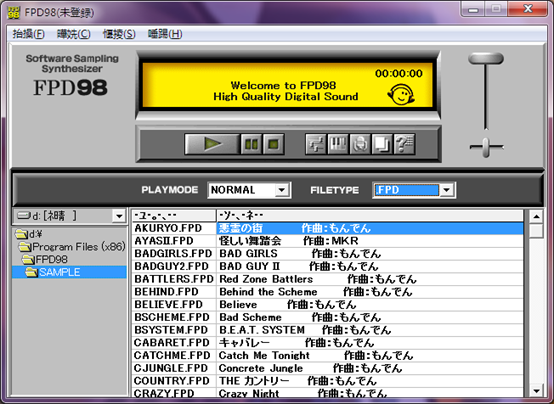
Task: Select the BADGUY2.FPD row
Action: click(328, 267)
